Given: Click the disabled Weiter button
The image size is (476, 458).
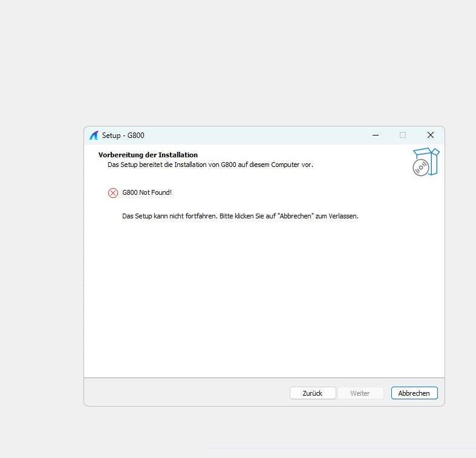Looking at the screenshot, I should point(360,393).
